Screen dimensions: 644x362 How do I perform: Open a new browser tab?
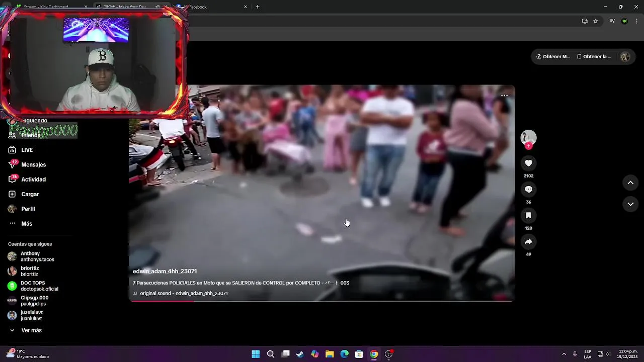[257, 7]
